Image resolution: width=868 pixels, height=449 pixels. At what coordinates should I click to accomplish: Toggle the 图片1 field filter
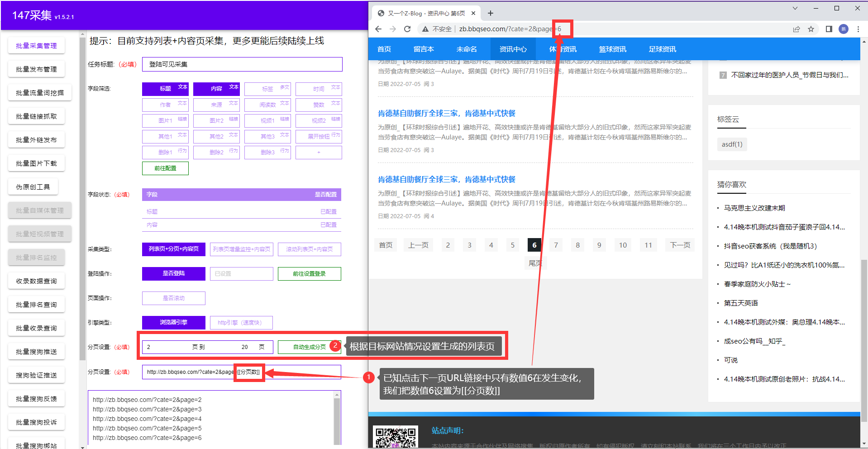165,120
